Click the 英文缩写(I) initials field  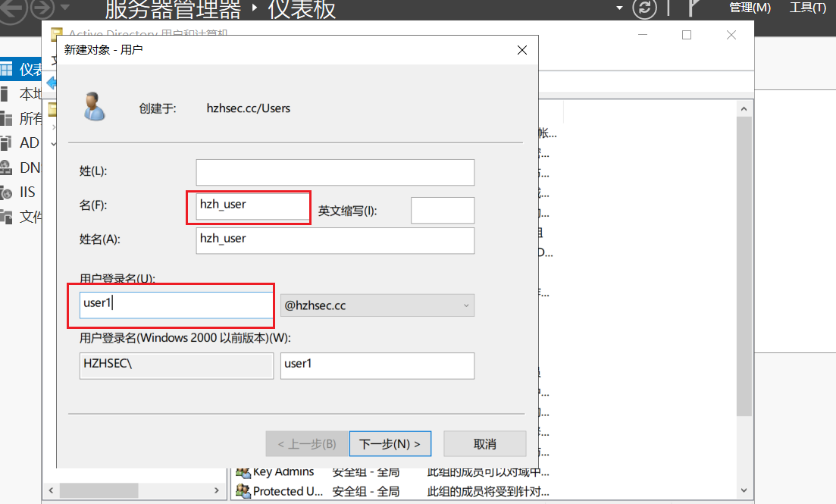pos(442,210)
